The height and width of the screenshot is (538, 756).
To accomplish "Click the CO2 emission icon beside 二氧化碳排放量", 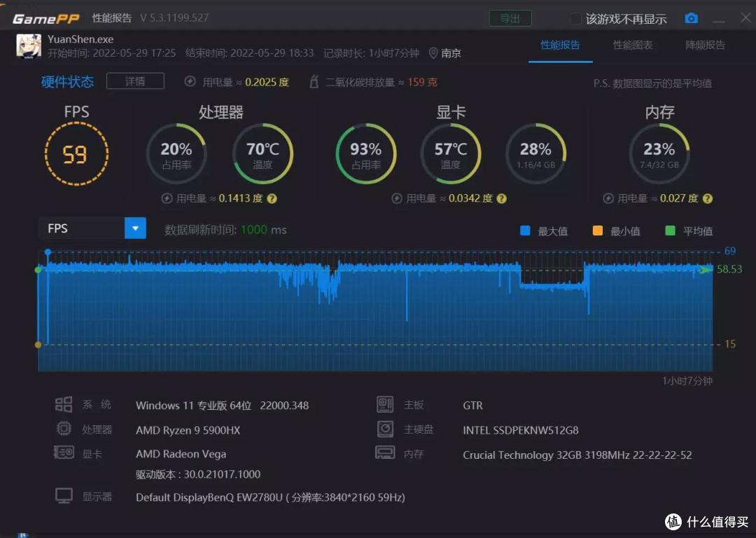I will point(314,81).
